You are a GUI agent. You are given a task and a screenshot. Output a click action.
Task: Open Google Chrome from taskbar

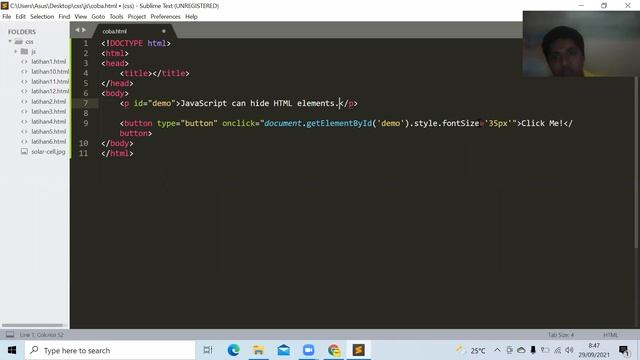[334, 350]
